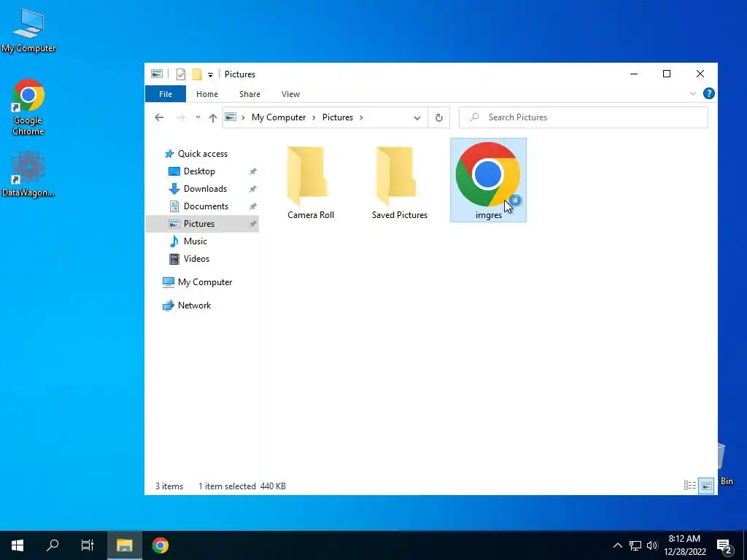747x560 pixels.
Task: Click the pin icon next to Downloads
Action: [x=252, y=189]
